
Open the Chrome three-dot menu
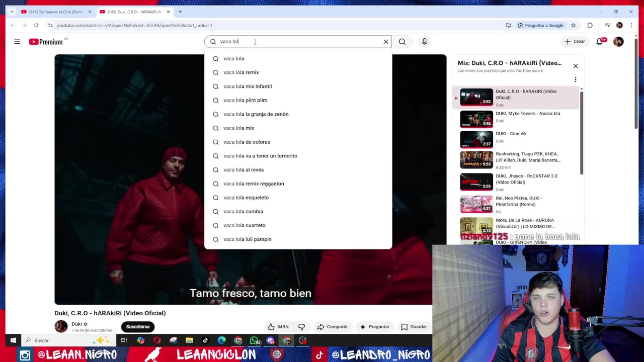pos(631,25)
